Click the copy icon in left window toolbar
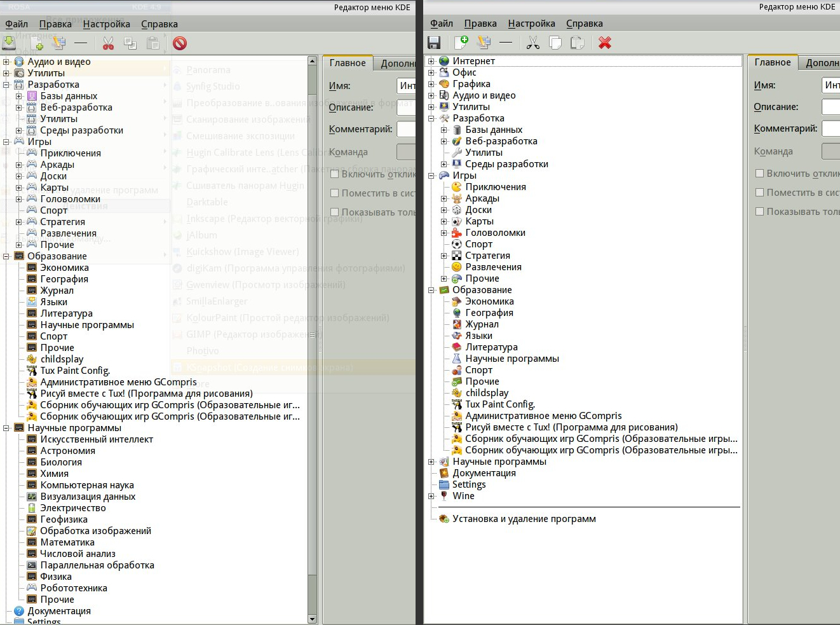This screenshot has width=840, height=625. click(x=130, y=43)
